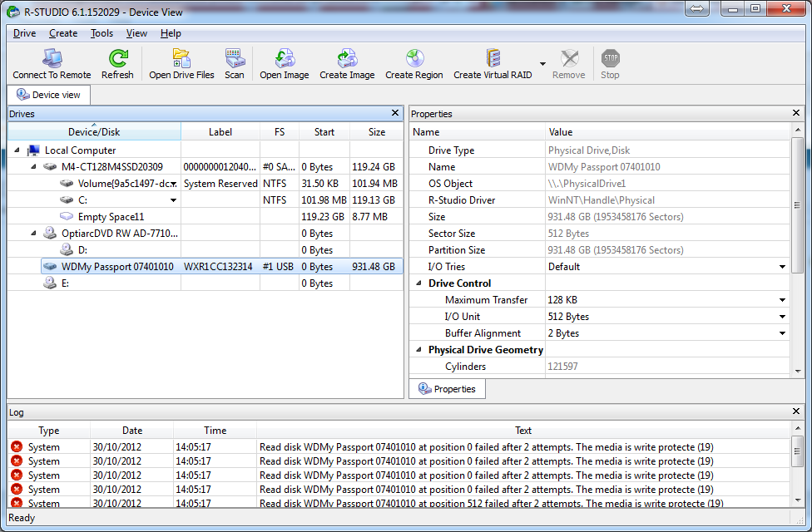Open the Maximum Transfer dropdown
This screenshot has width=812, height=532.
pos(783,300)
